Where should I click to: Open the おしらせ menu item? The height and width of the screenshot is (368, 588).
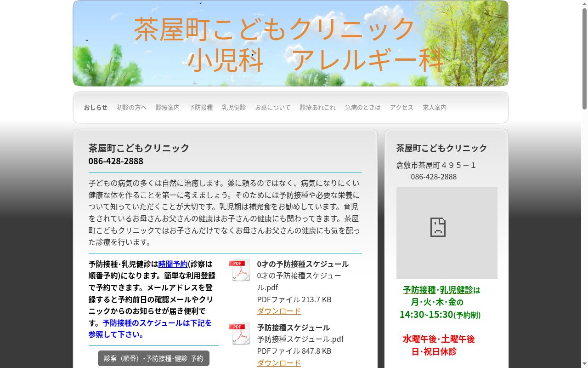(x=96, y=108)
